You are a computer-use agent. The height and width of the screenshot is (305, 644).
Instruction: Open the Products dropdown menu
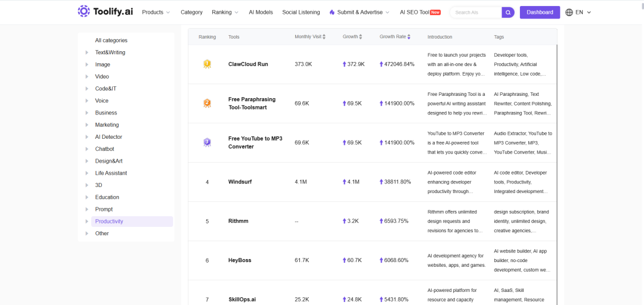point(156,13)
